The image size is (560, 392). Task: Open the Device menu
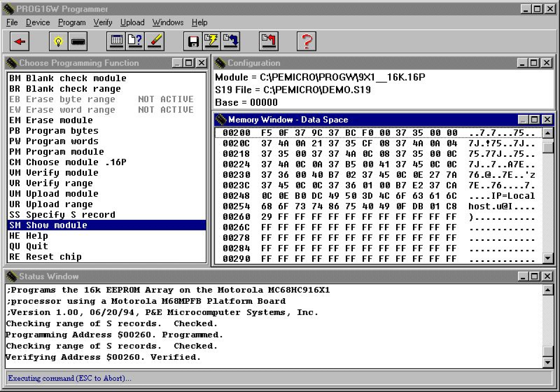[x=38, y=22]
